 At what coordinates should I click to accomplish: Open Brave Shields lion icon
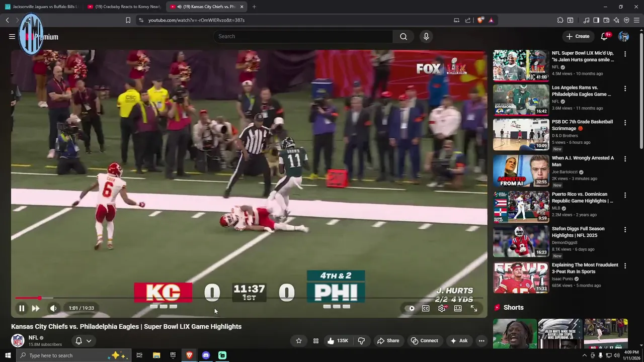480,20
